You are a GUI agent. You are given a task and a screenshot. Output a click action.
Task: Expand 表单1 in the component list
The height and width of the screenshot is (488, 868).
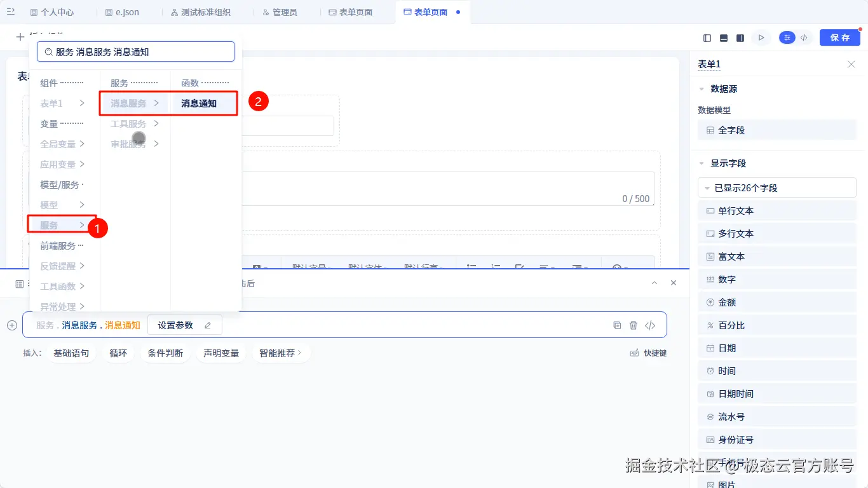point(62,104)
